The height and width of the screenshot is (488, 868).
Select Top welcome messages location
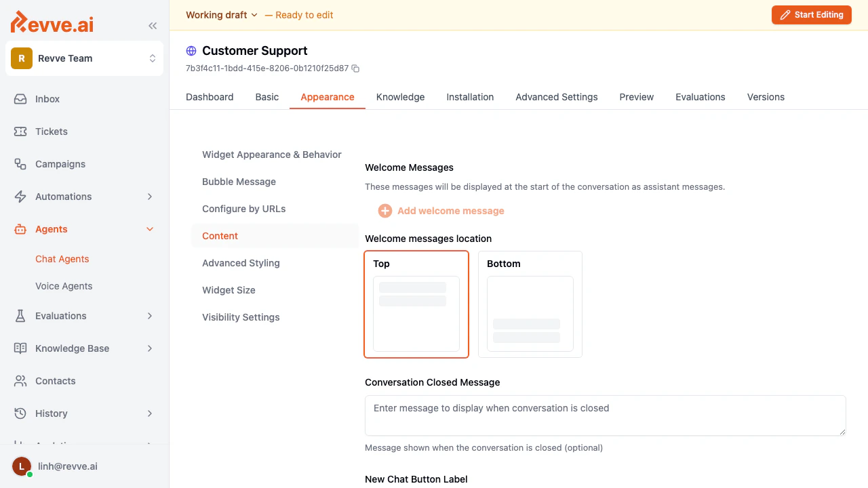(x=416, y=304)
